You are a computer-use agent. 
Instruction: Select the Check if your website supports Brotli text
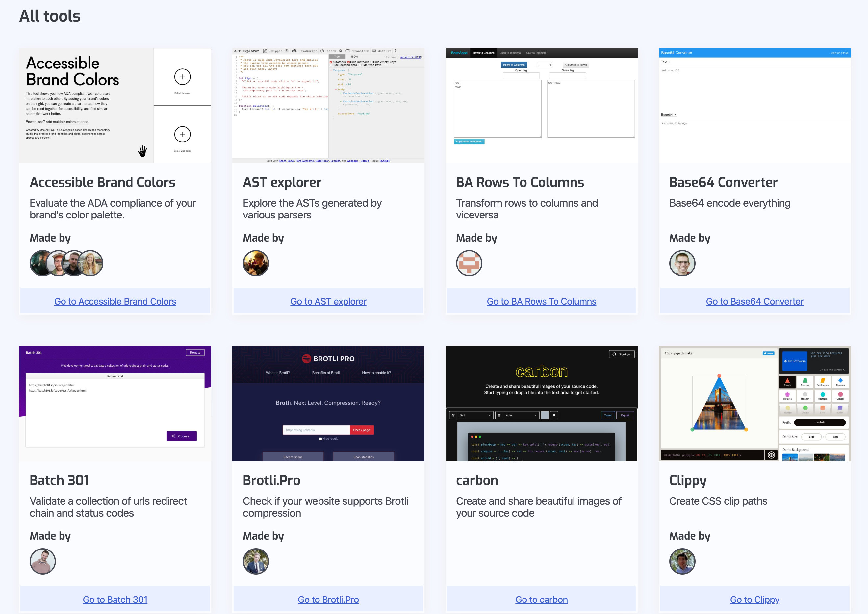click(x=325, y=507)
